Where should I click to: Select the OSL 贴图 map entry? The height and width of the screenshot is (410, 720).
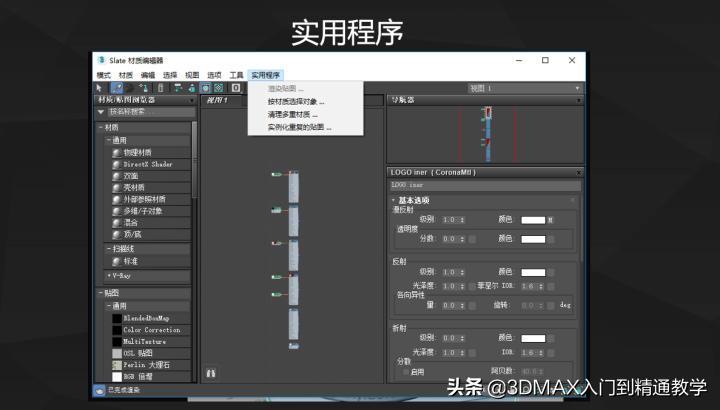coord(151,353)
